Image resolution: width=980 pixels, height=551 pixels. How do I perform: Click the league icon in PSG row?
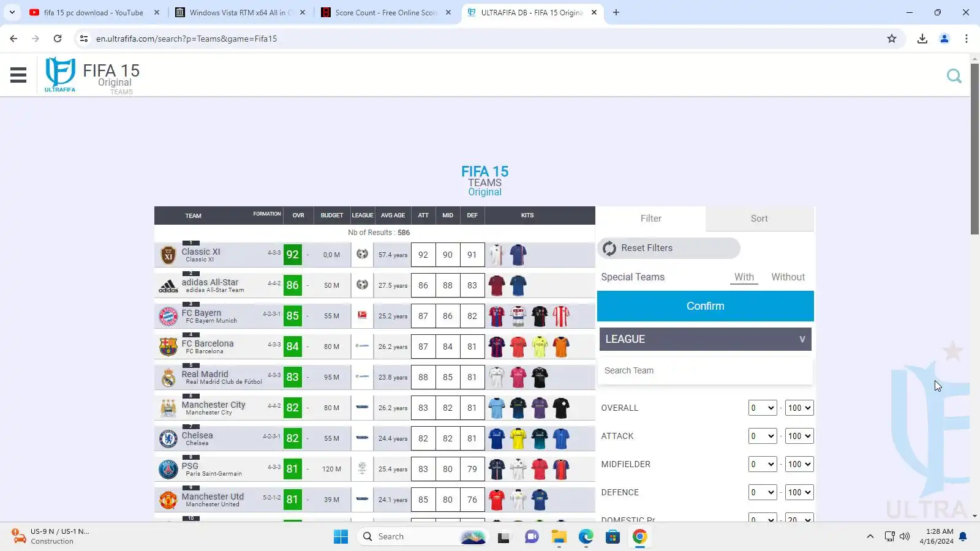(x=362, y=468)
